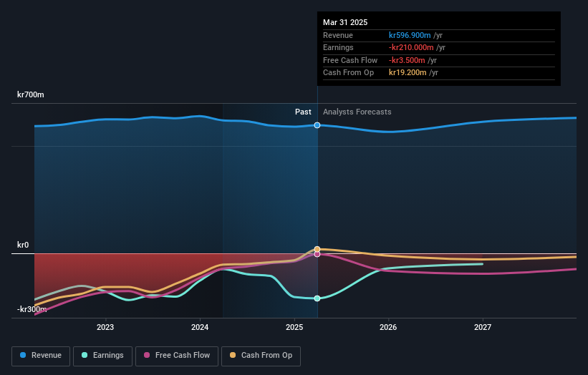Click the kr596.900m revenue value
Viewport: 588px width, 375px height.
point(410,35)
